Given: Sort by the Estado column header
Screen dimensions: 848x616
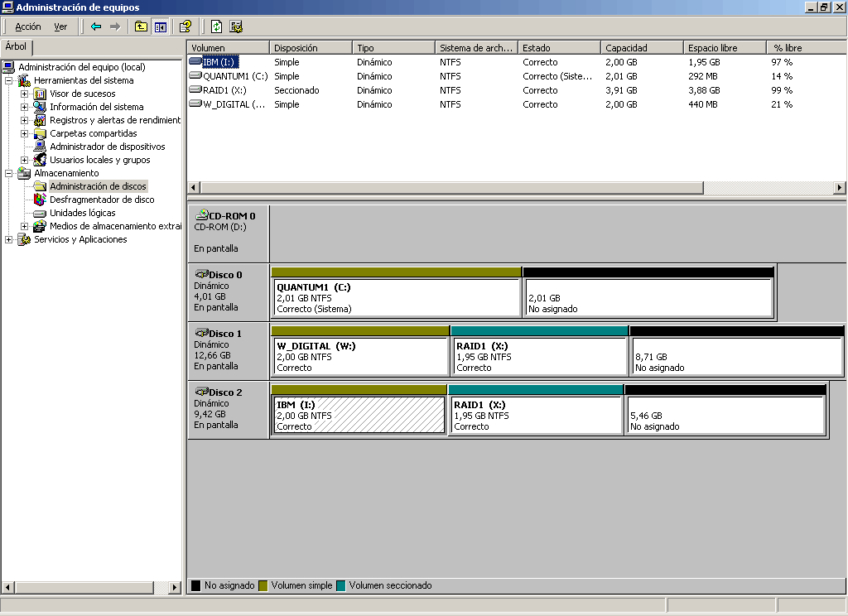Looking at the screenshot, I should 559,47.
